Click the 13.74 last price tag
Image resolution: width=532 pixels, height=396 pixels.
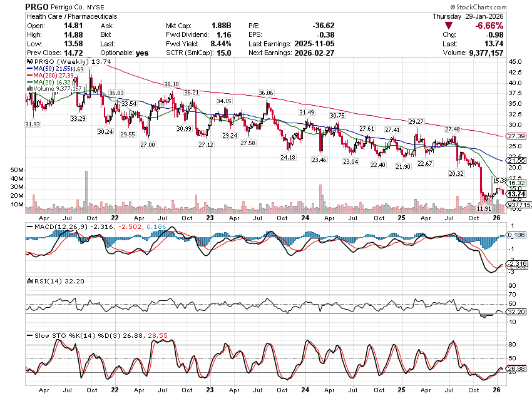pos(517,194)
